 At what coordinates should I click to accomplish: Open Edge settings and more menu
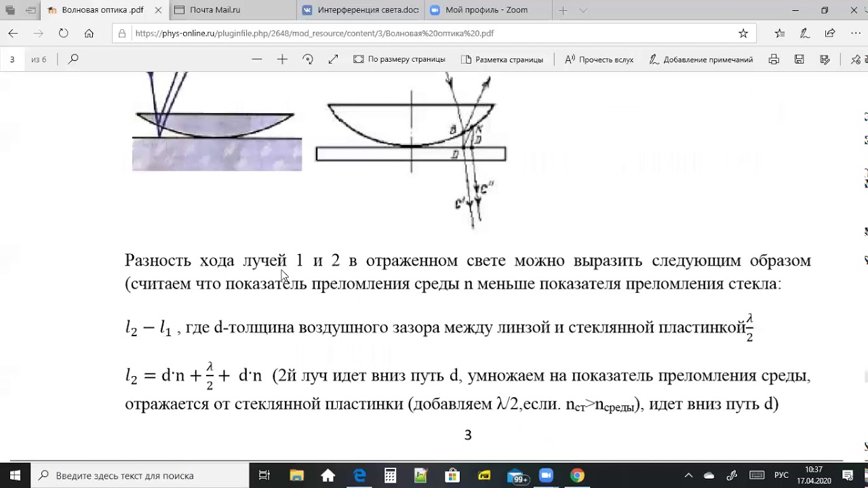click(854, 33)
